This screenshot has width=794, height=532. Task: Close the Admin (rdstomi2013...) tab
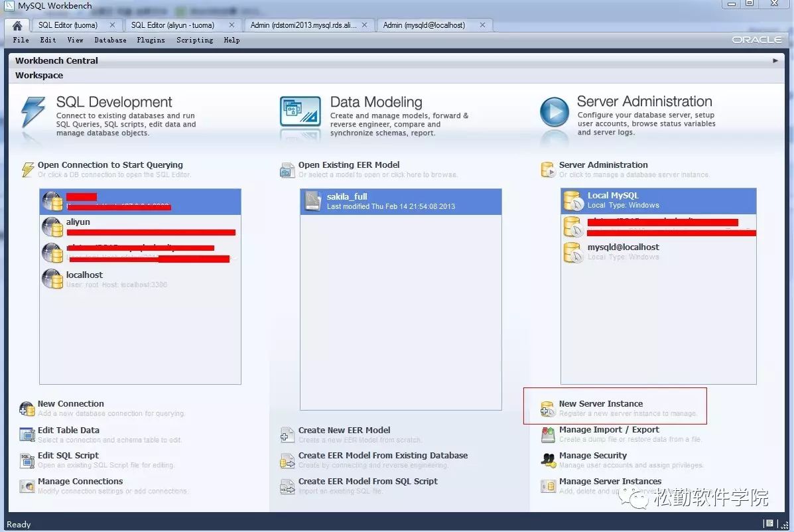pyautogui.click(x=364, y=25)
